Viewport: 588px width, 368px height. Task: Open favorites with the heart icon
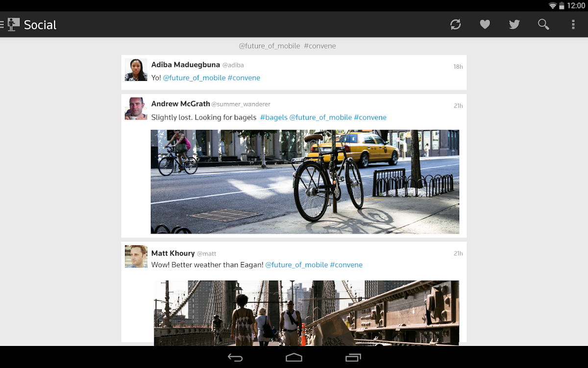pos(485,25)
